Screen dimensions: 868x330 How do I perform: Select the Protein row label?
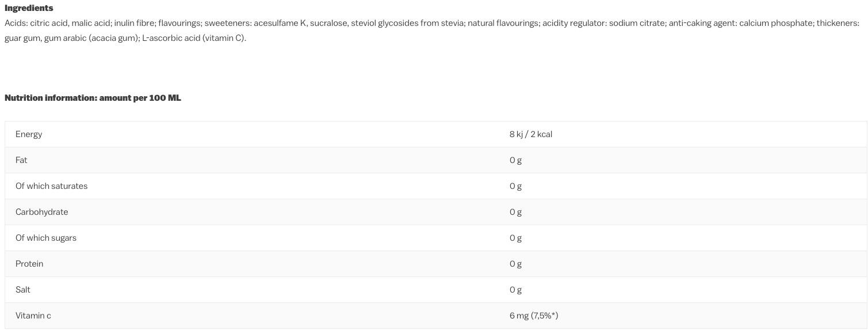click(x=29, y=264)
